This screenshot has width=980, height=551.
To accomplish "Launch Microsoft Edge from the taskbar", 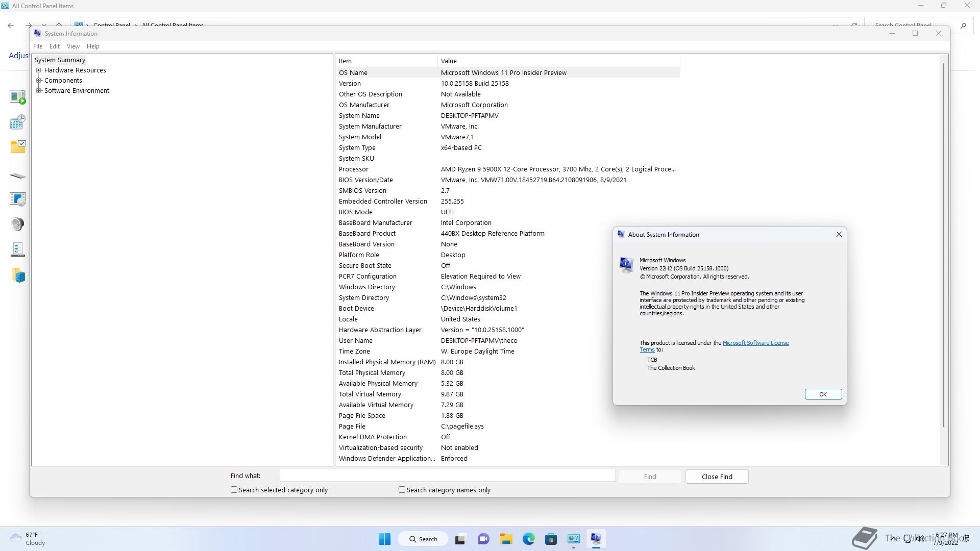I will (528, 539).
